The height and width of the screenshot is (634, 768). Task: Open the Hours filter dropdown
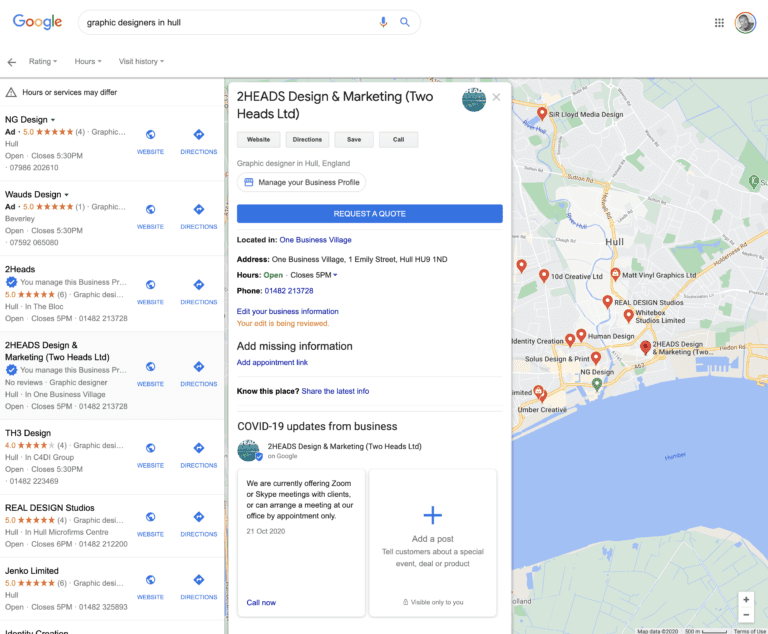click(88, 61)
